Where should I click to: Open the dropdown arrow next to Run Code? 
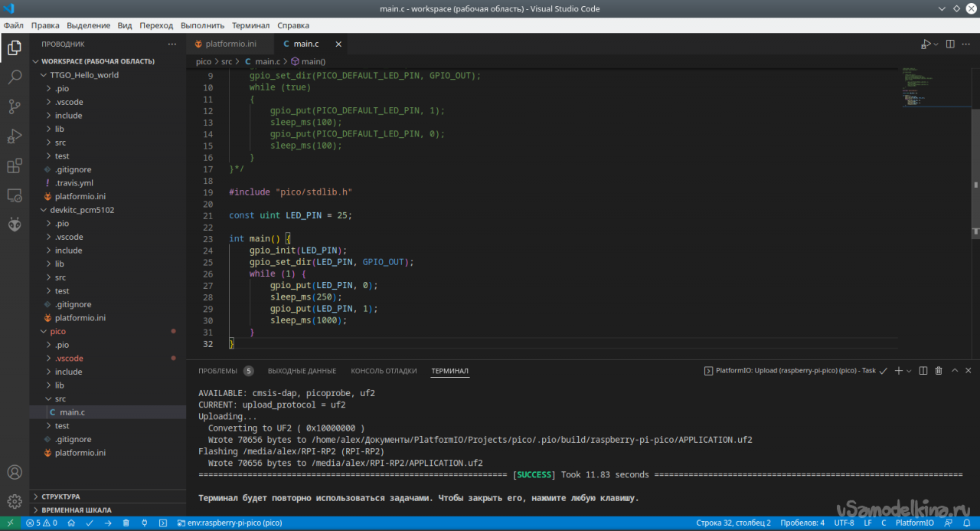[x=936, y=44]
